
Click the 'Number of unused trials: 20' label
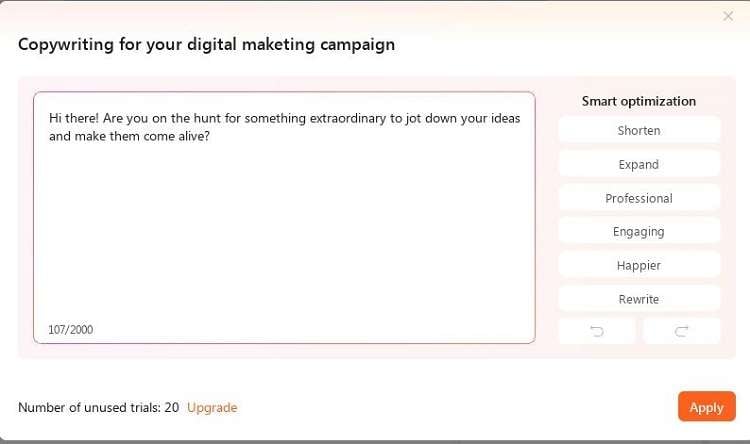(x=98, y=407)
